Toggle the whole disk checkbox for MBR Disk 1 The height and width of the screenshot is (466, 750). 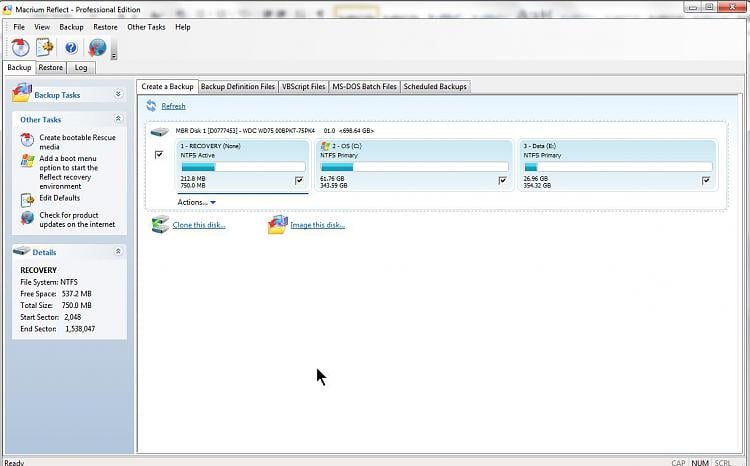tap(159, 155)
